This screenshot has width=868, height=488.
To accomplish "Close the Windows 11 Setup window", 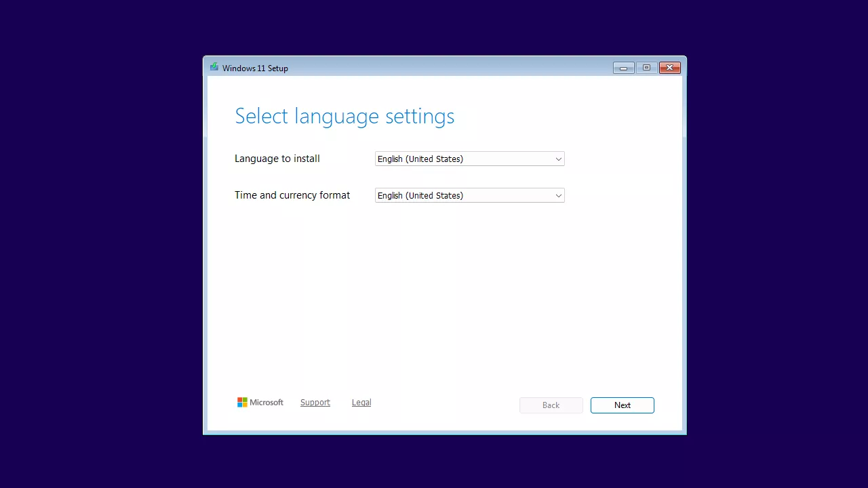I will pos(669,68).
